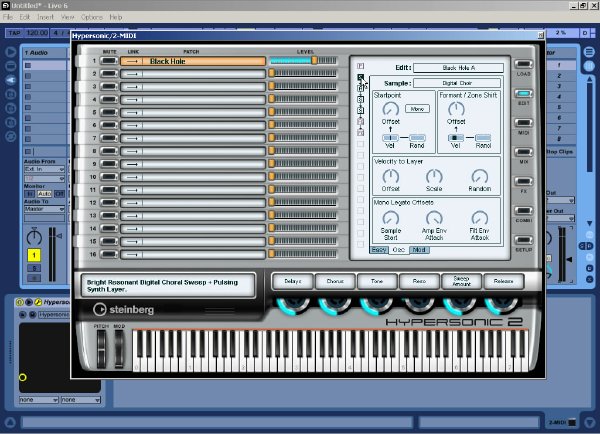Click the Live browser play-arrow icon
Viewport: 600px width, 434px height.
click(11, 52)
